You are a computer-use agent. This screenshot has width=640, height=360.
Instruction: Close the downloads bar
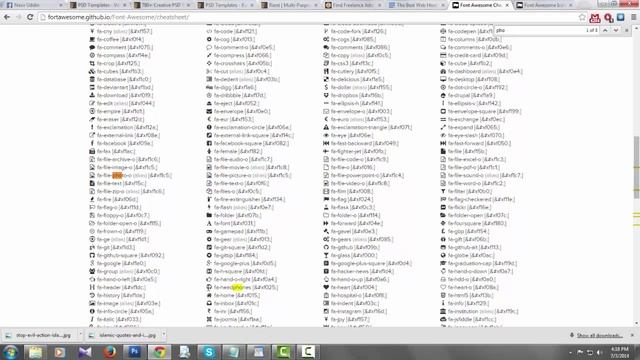coord(632,335)
